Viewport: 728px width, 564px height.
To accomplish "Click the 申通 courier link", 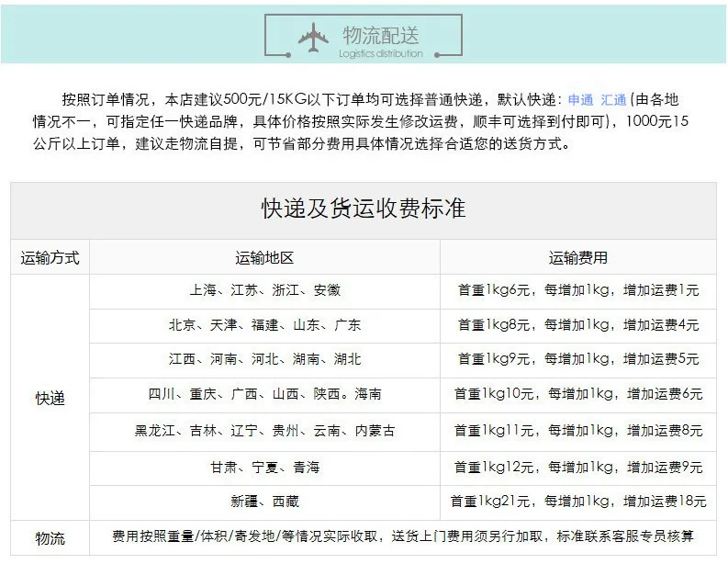I will (x=580, y=99).
